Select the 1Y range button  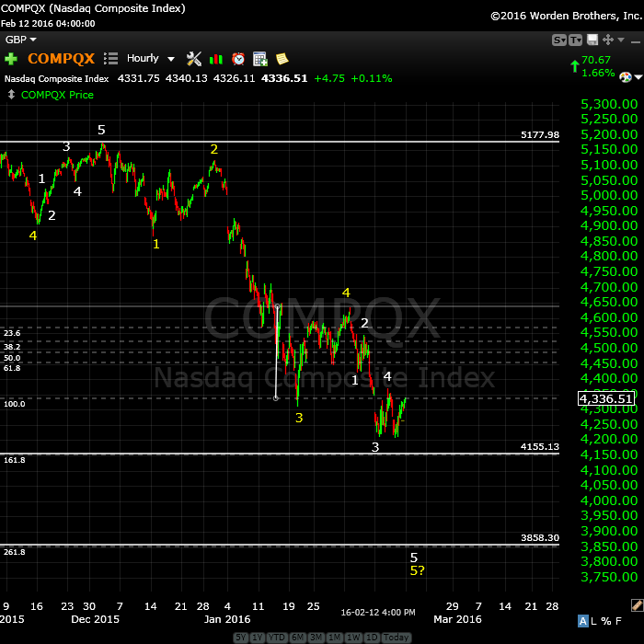coord(258,637)
